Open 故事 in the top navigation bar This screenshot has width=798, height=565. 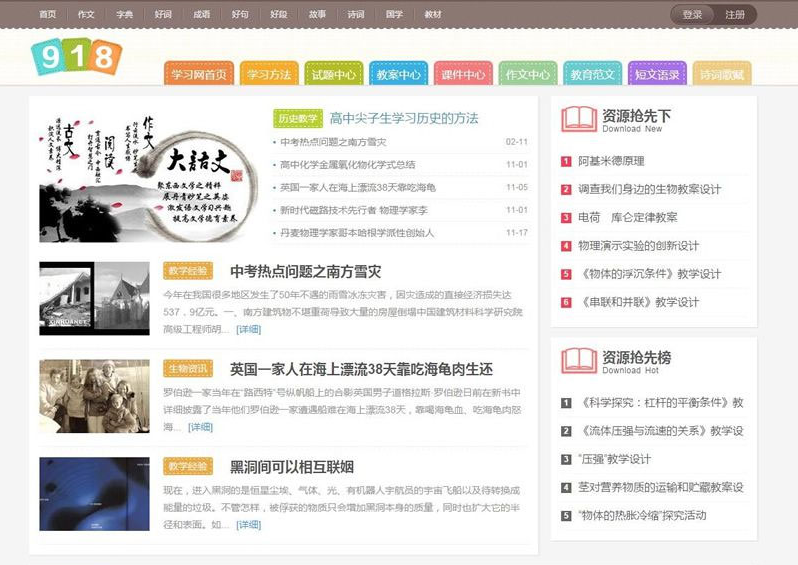(317, 14)
